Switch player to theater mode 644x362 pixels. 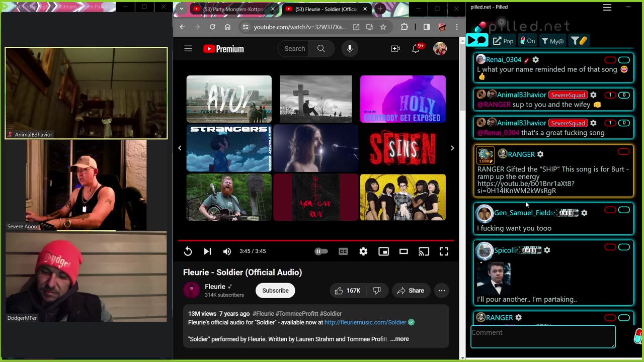click(x=404, y=251)
